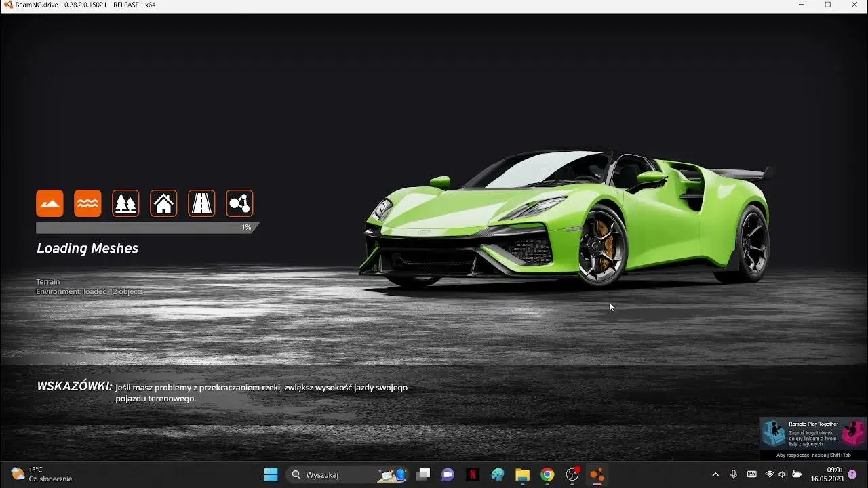
Task: Open OBS Studio from the taskbar
Action: pos(572,474)
